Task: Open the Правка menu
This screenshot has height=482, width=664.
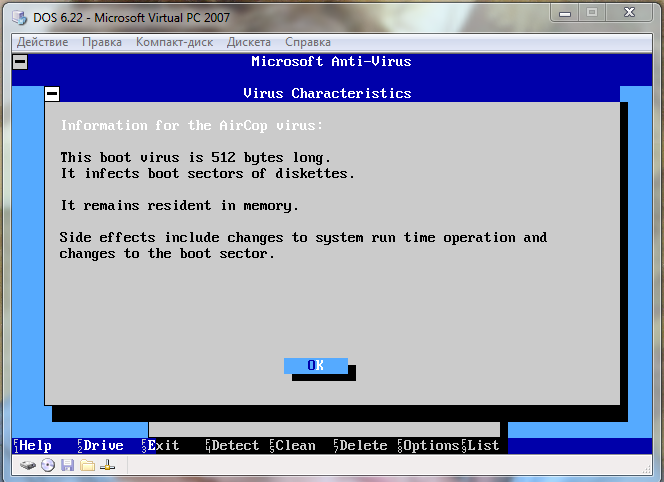Action: (102, 42)
